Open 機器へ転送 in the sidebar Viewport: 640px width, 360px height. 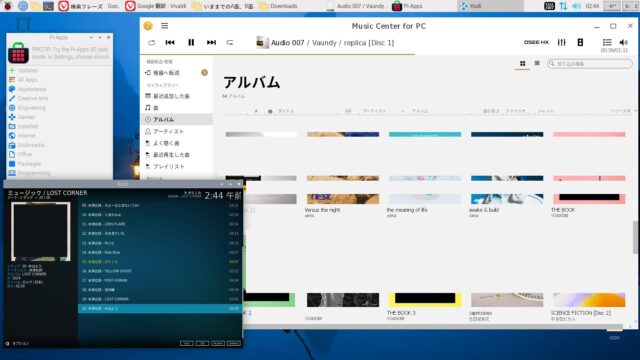click(176, 73)
